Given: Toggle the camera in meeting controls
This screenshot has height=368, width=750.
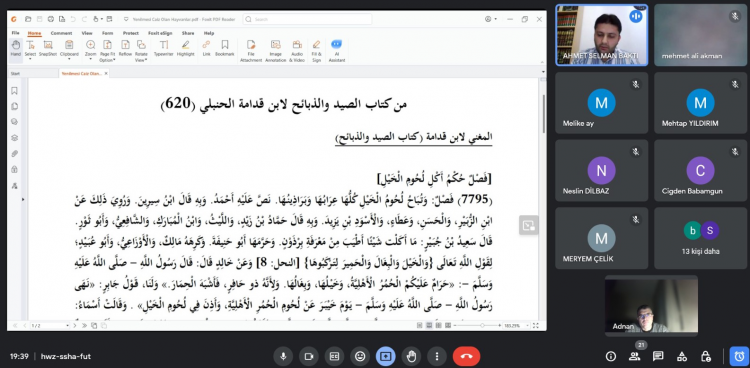Looking at the screenshot, I should point(309,357).
